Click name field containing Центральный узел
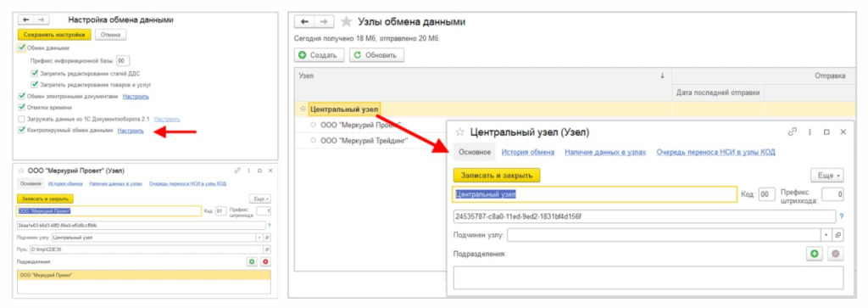Screen dimensions: 868x308 (594, 194)
